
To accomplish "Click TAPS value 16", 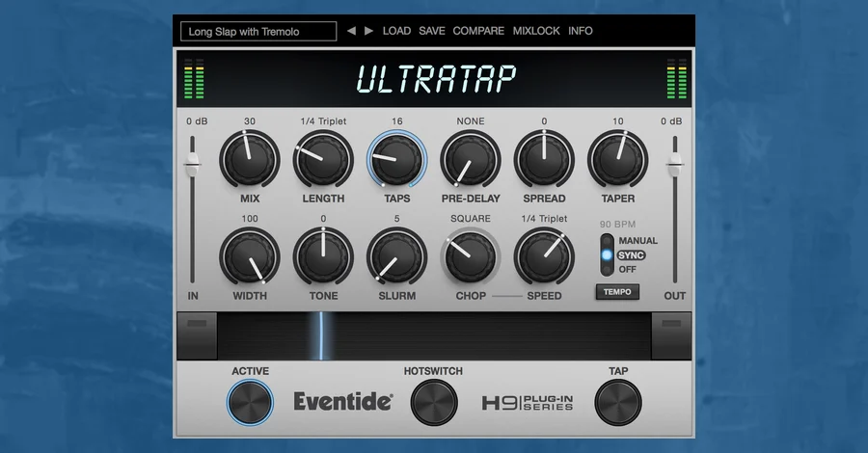I will tap(397, 121).
